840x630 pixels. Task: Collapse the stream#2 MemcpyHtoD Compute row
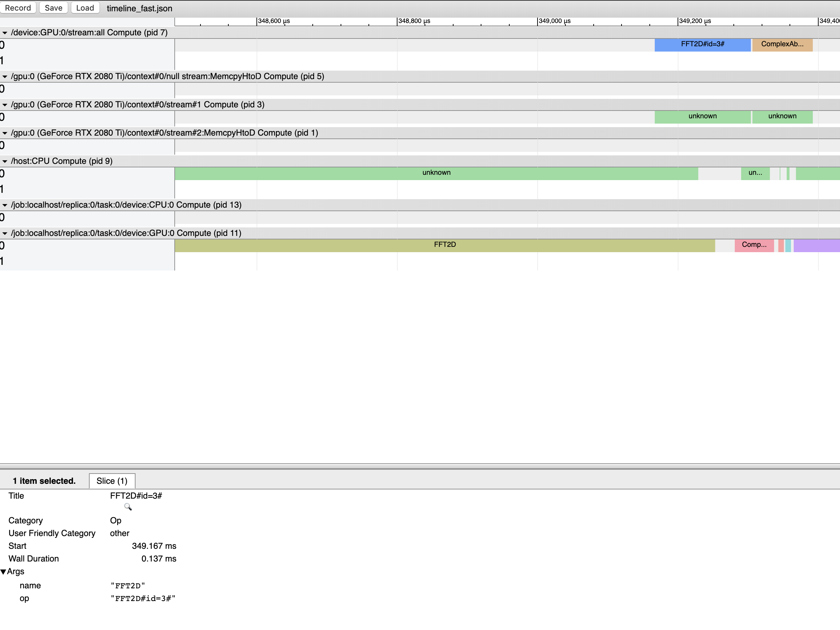point(5,133)
